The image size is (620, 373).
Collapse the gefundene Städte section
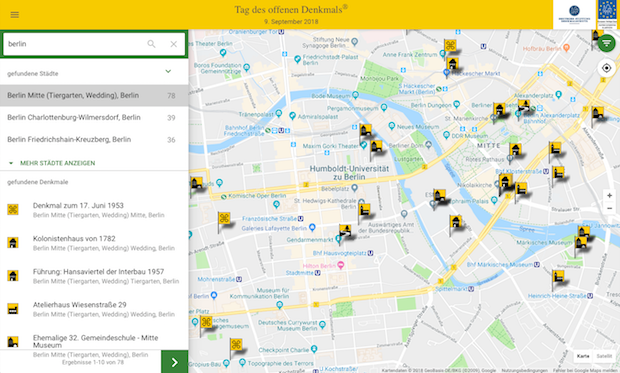tap(168, 72)
